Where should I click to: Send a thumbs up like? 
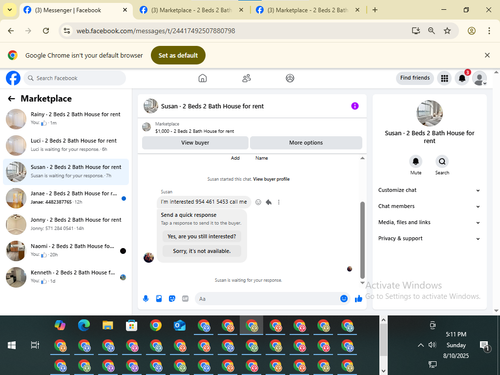click(x=359, y=299)
